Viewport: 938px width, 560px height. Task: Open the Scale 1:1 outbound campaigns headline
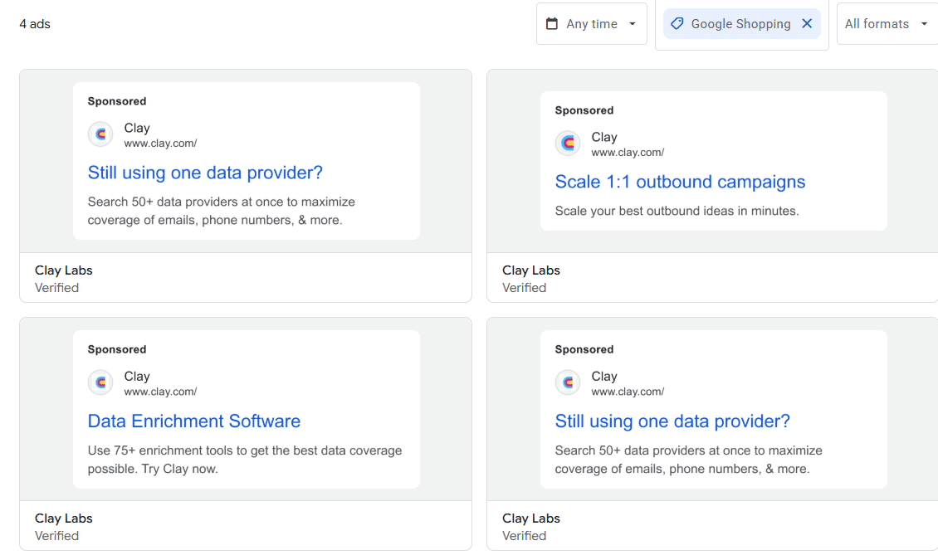pos(680,182)
